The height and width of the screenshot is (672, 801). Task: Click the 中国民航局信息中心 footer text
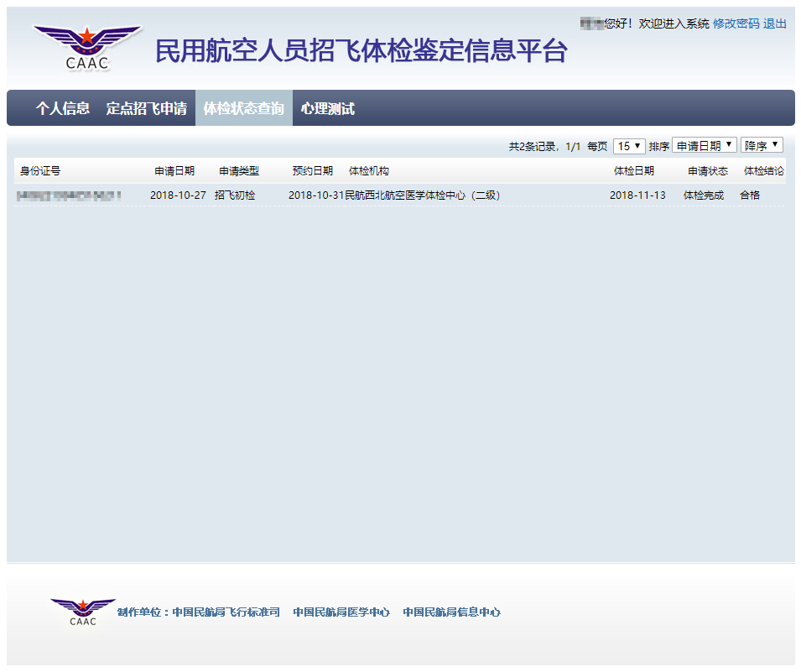tap(451, 612)
